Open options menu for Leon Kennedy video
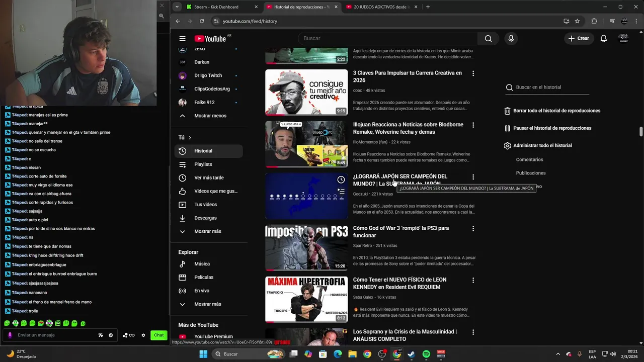The width and height of the screenshot is (644, 362). click(473, 281)
